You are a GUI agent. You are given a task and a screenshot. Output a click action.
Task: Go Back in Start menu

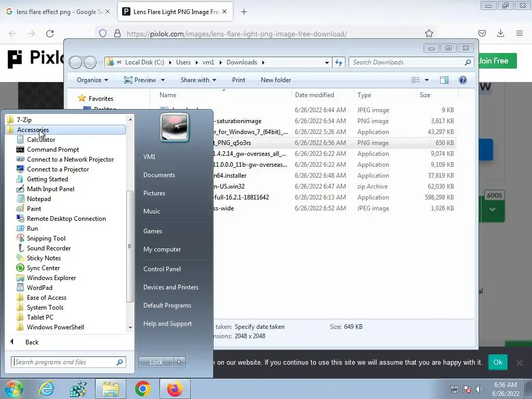pyautogui.click(x=32, y=342)
